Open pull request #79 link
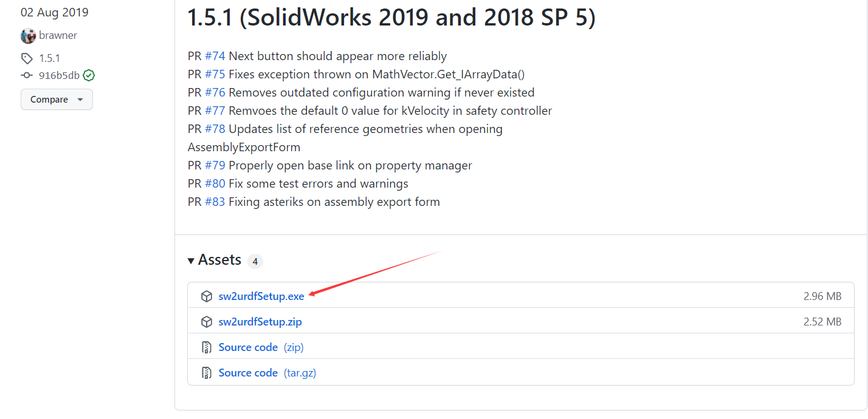The width and height of the screenshot is (868, 419). tap(215, 165)
